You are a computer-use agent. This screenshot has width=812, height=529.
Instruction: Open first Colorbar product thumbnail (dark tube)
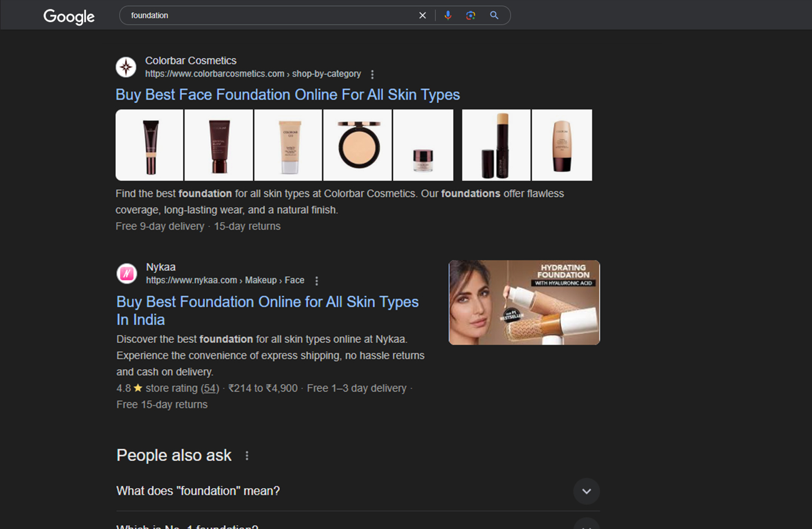[150, 145]
